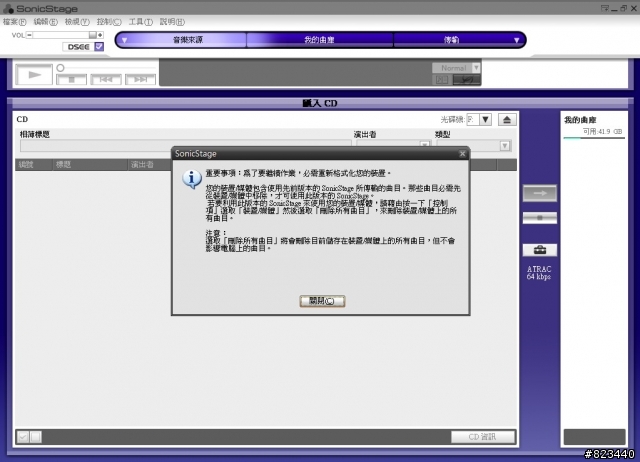Click the CD 資訊 button
Screen dimensions: 640x462
[482, 437]
